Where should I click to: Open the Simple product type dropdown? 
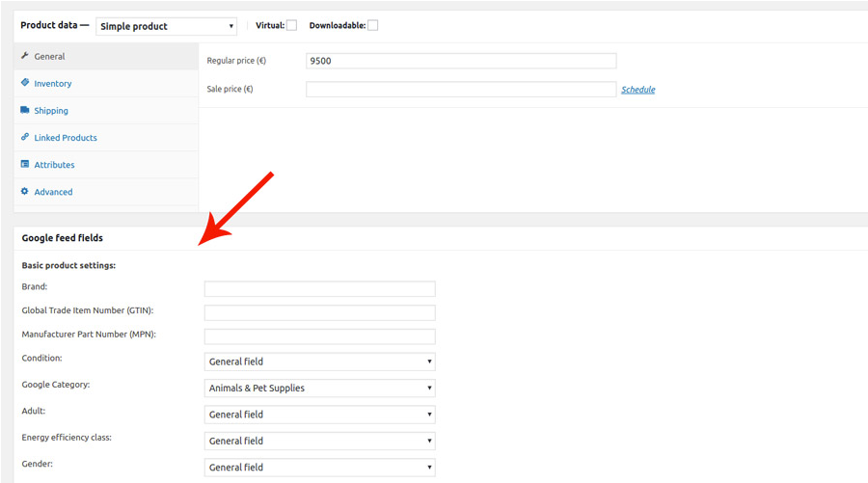point(166,26)
